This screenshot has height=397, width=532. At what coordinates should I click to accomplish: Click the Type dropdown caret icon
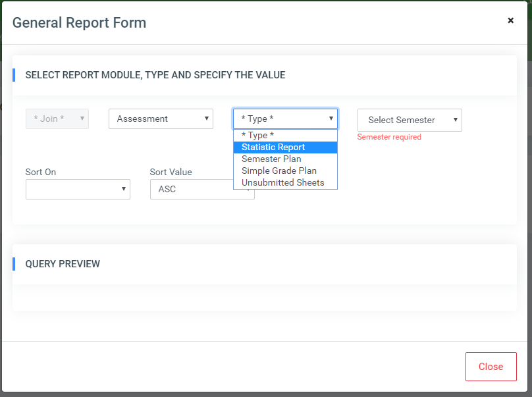coord(331,119)
